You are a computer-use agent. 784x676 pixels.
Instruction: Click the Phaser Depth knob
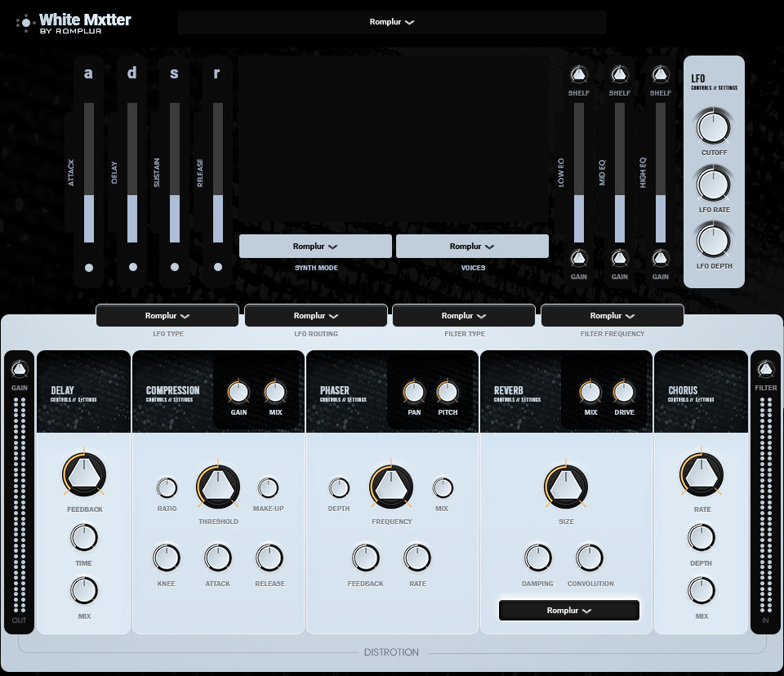[x=339, y=487]
